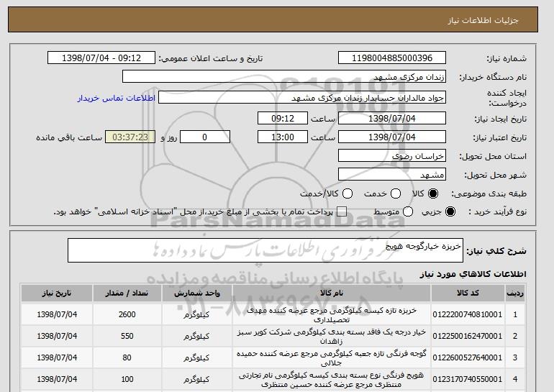The height and width of the screenshot is (392, 554).
Task: Click the واحد شمارش column header
Action: click(x=197, y=293)
